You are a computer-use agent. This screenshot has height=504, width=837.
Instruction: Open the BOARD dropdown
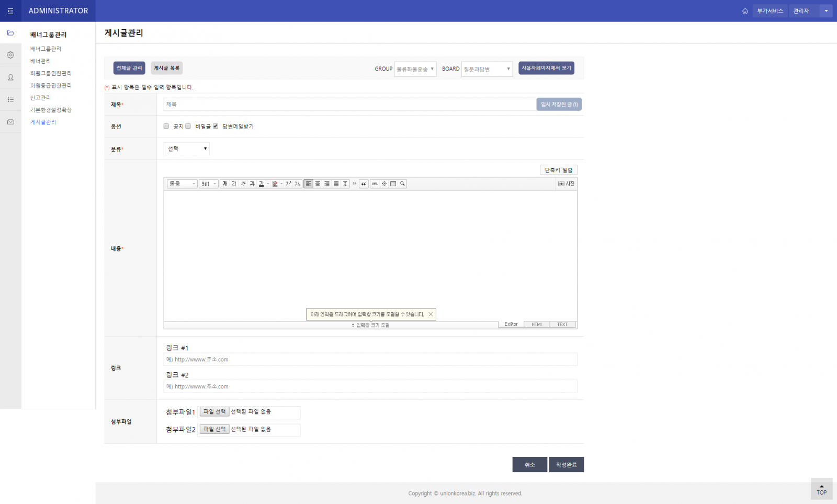(x=487, y=69)
